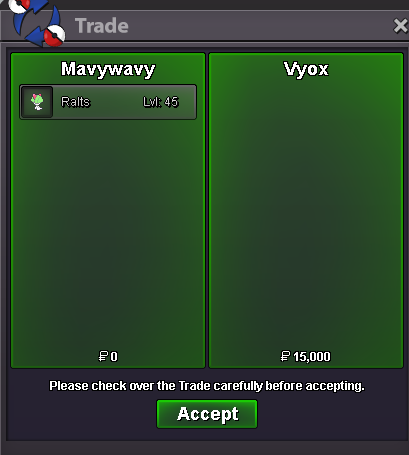
Task: Click the Ralts name label
Action: [x=75, y=102]
